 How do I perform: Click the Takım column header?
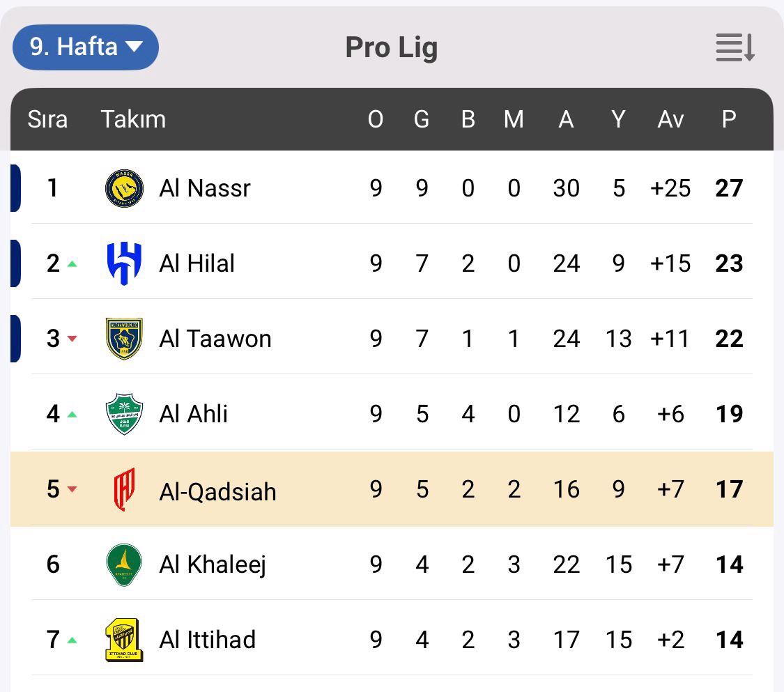(133, 119)
